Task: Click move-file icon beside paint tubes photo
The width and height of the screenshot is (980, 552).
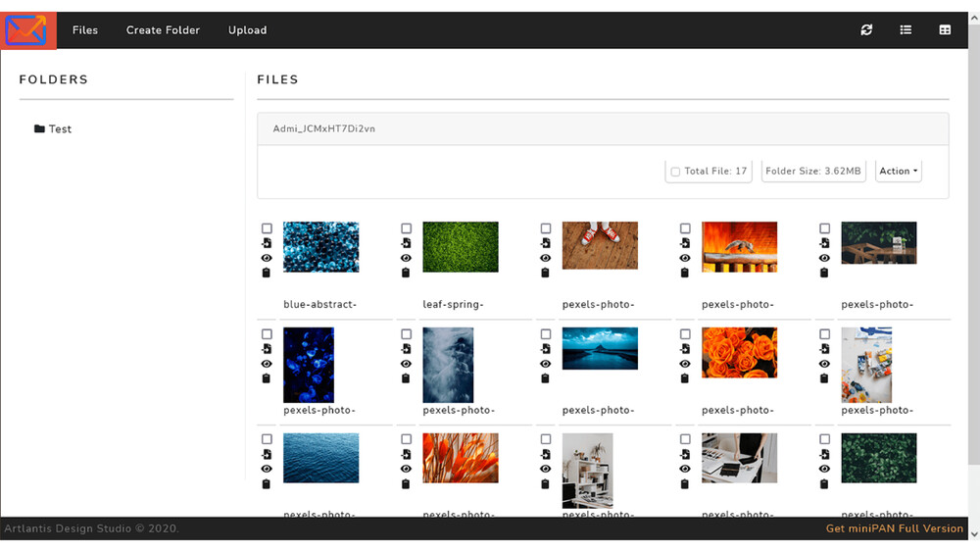Action: click(x=824, y=349)
